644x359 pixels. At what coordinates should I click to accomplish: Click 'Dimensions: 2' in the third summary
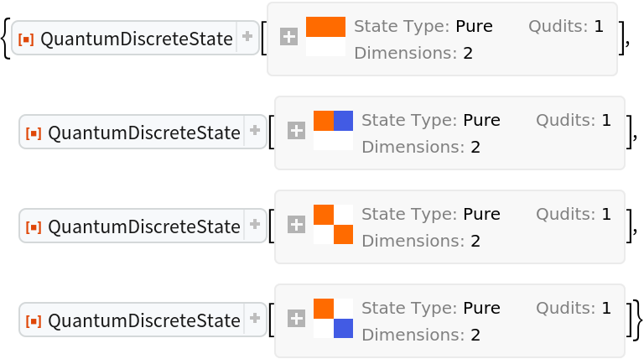420,241
